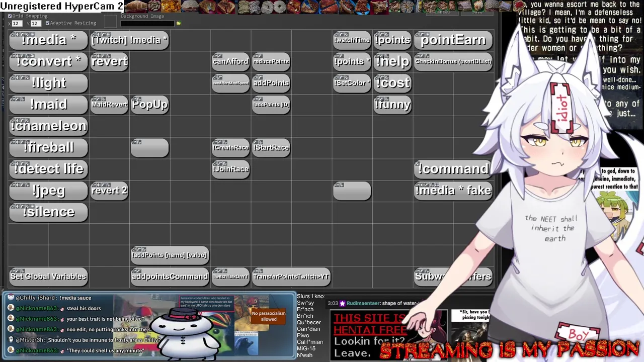Select the !fireball command button
The width and height of the screenshot is (644, 362).
point(49,148)
